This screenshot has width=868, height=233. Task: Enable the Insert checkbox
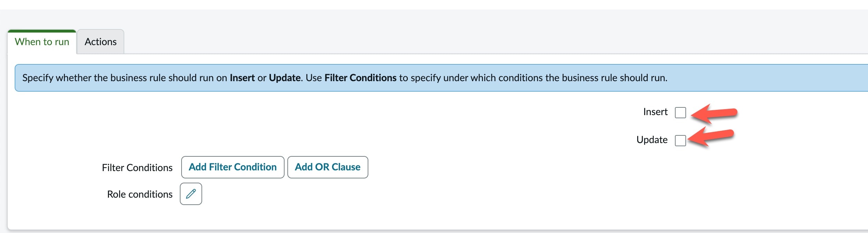click(x=680, y=113)
